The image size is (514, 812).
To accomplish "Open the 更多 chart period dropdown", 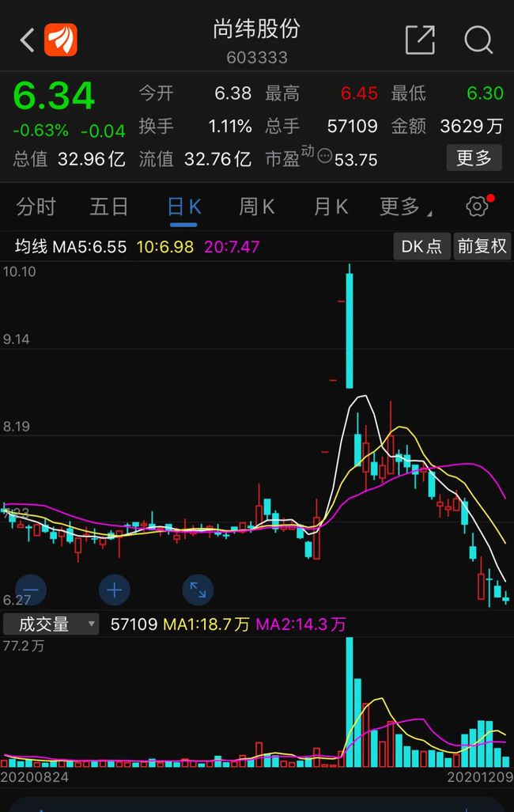I will click(x=406, y=207).
